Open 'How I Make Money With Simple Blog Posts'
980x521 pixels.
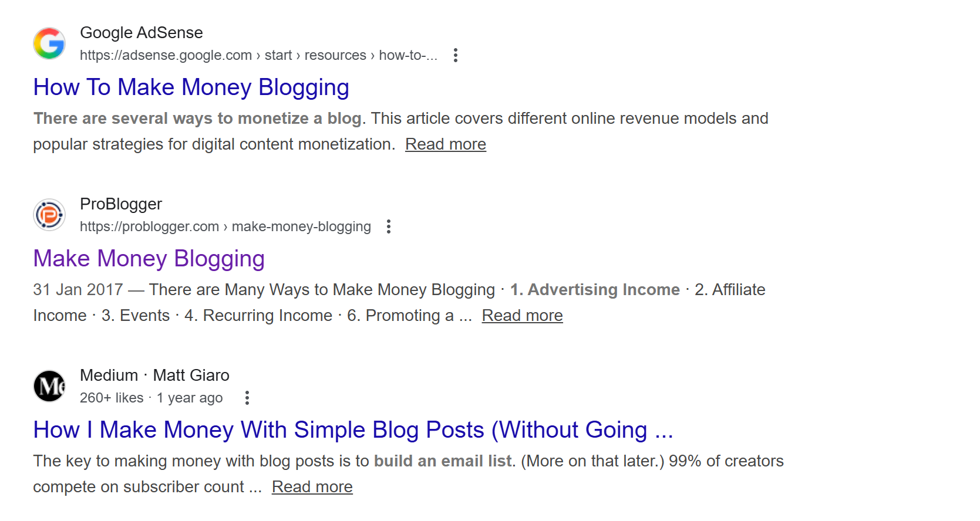(x=353, y=430)
